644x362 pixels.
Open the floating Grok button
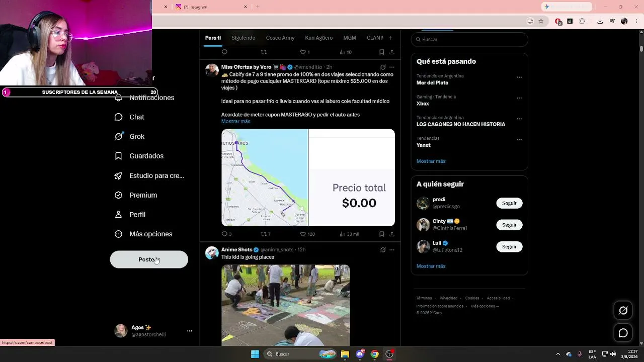click(623, 310)
